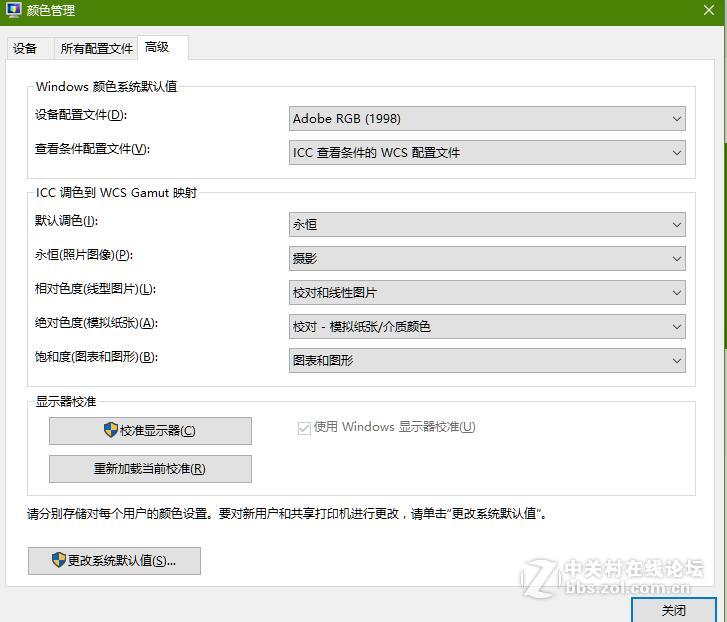Click the 默认调色(I) label
Image resolution: width=727 pixels, height=622 pixels.
click(x=66, y=221)
